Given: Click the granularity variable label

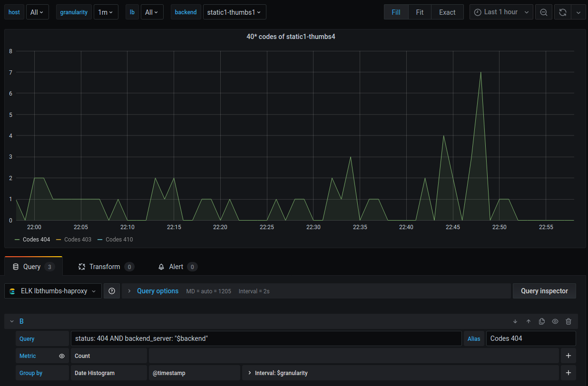Looking at the screenshot, I should click(74, 12).
